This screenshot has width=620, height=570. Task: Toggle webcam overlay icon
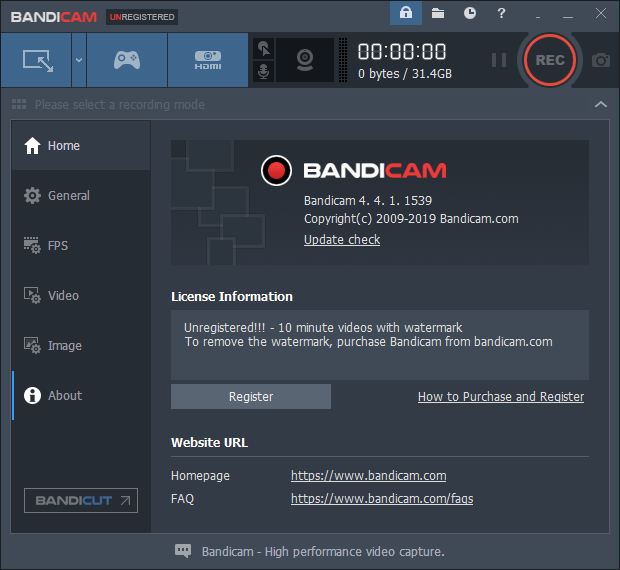pos(305,60)
